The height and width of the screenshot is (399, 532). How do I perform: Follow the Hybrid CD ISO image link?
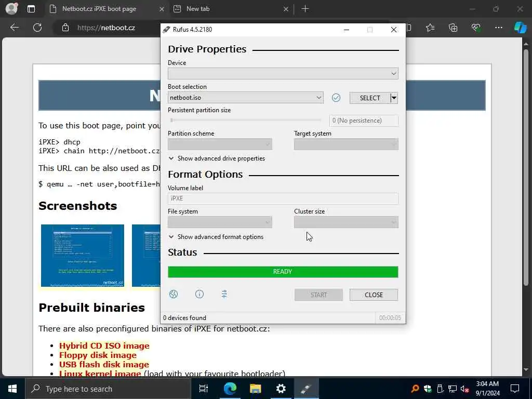[x=104, y=345]
